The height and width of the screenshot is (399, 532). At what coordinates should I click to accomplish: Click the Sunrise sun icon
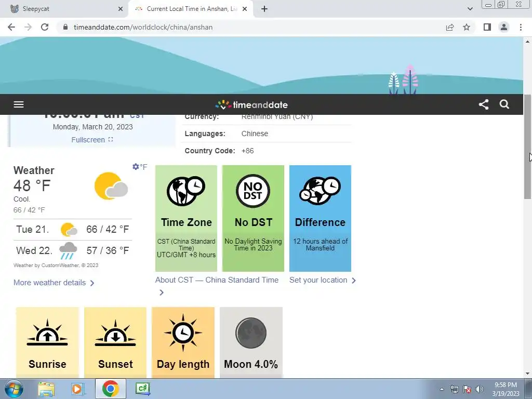[x=47, y=332]
